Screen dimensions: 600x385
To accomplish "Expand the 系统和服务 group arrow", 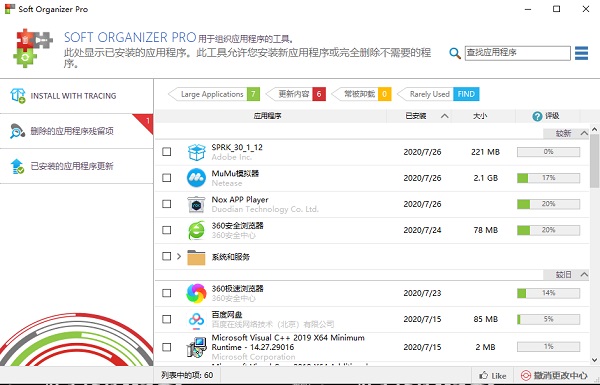I will coord(179,256).
